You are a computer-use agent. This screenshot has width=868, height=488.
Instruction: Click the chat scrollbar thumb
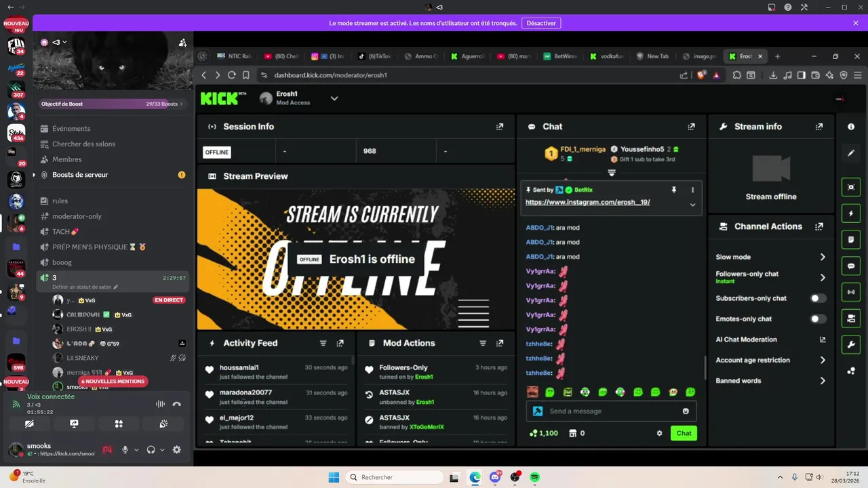(x=705, y=368)
